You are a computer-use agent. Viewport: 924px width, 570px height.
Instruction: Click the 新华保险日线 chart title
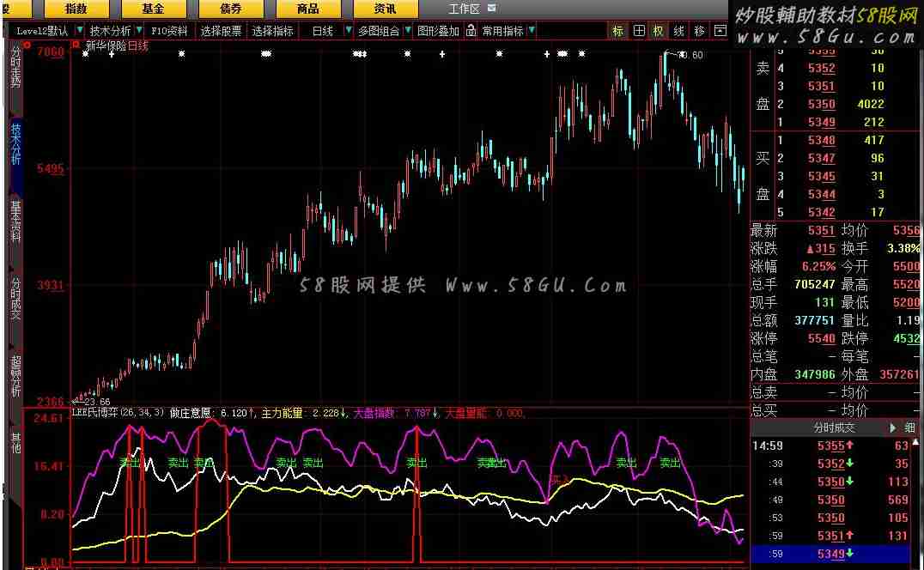117,45
